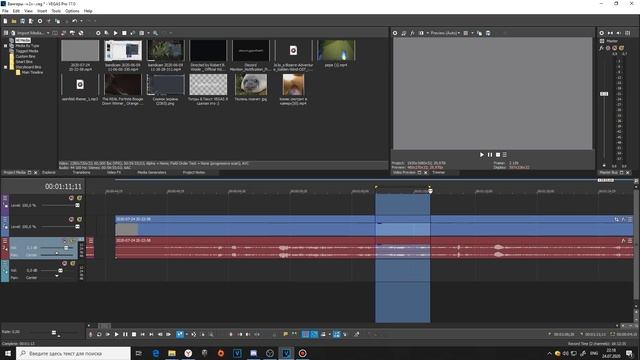Select All Media in the bin tree
Image resolution: width=640 pixels, height=360 pixels.
pos(23,40)
